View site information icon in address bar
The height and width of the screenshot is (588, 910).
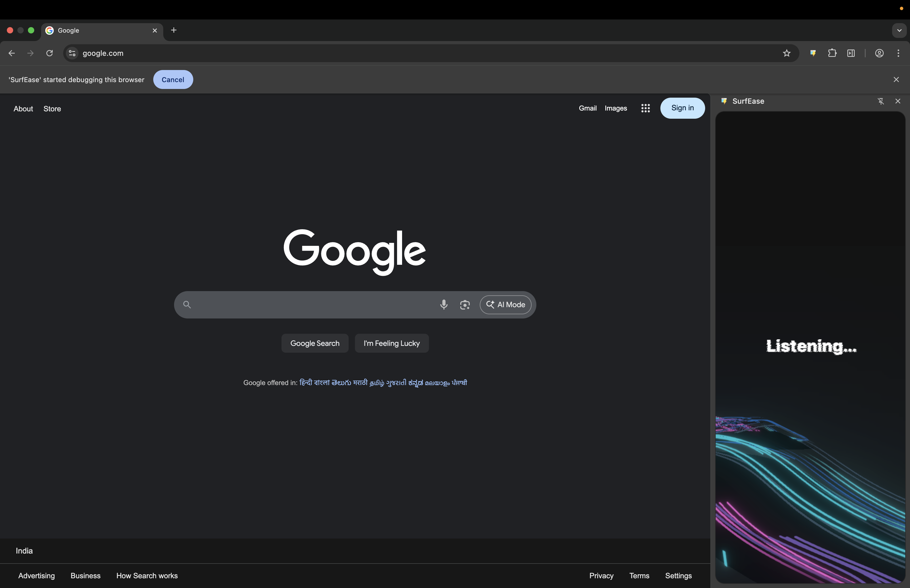72,53
